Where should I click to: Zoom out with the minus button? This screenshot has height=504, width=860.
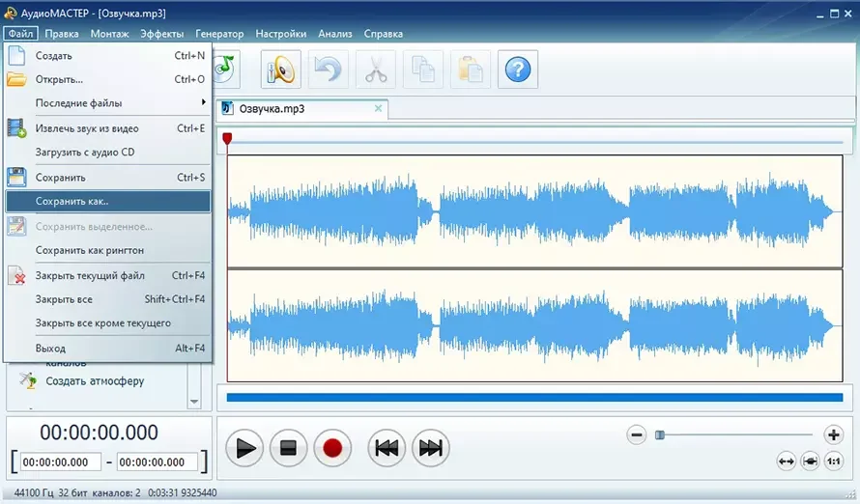636,435
